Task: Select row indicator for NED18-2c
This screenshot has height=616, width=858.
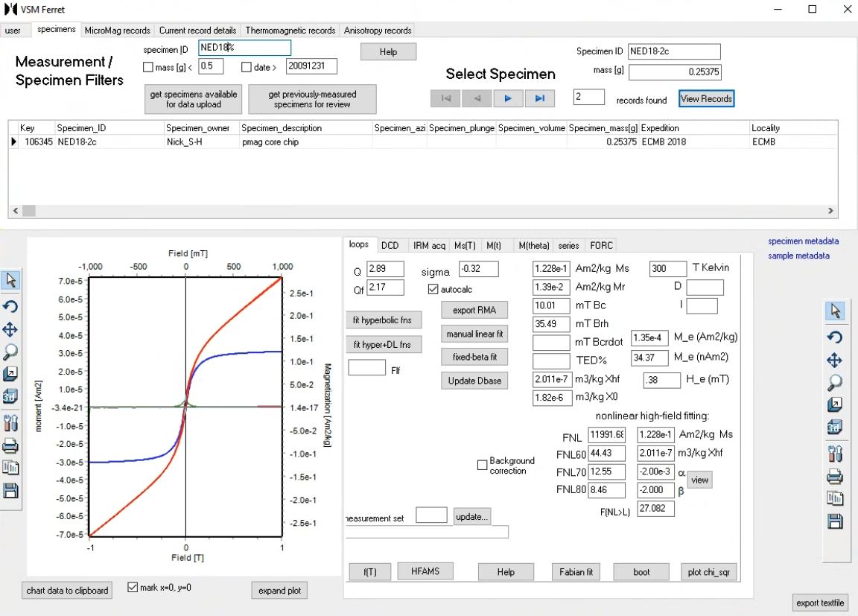Action: [x=13, y=142]
